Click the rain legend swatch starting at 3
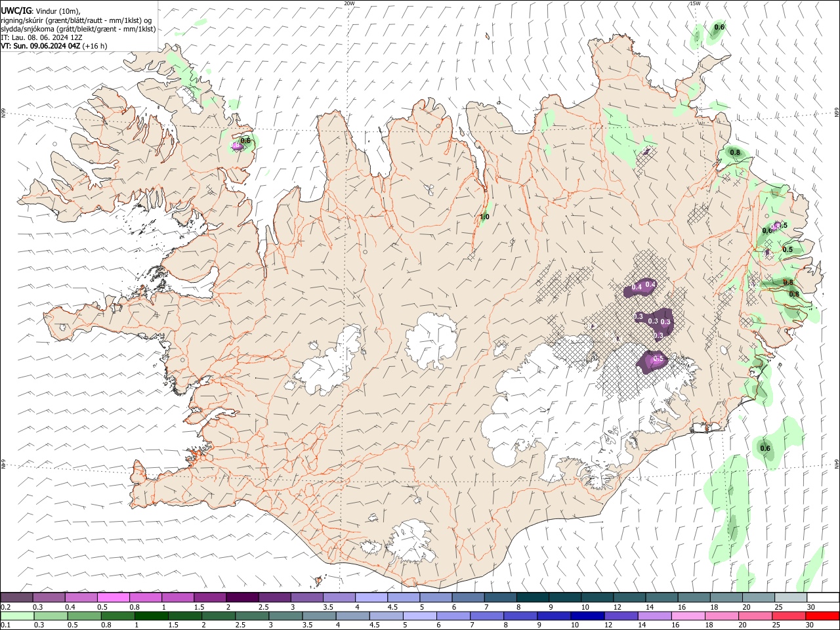The width and height of the screenshot is (840, 630). pos(285,616)
